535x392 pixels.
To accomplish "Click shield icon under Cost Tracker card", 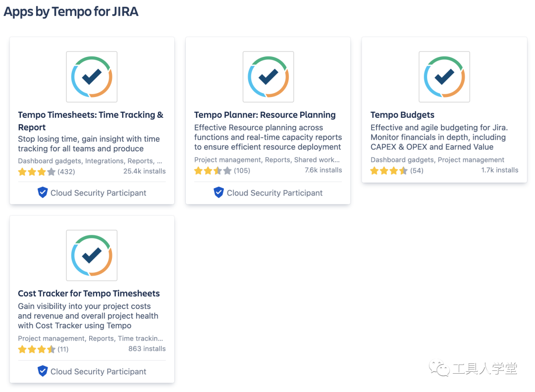I will [x=43, y=371].
